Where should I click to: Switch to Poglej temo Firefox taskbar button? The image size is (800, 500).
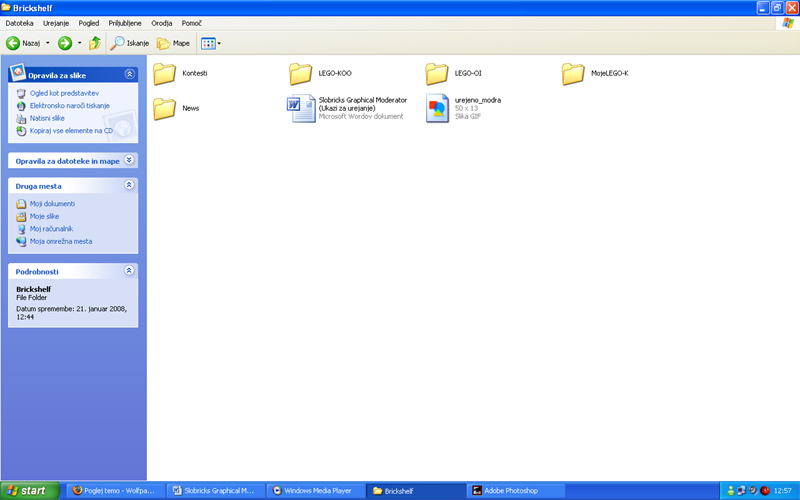pos(116,491)
